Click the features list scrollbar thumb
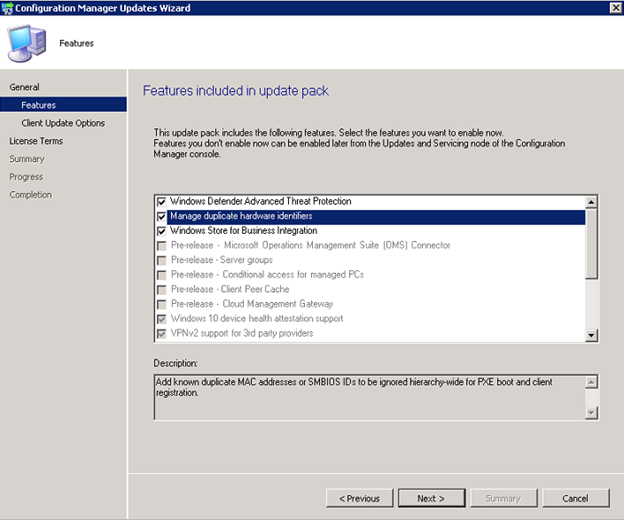The height and width of the screenshot is (520, 624). pyautogui.click(x=591, y=243)
